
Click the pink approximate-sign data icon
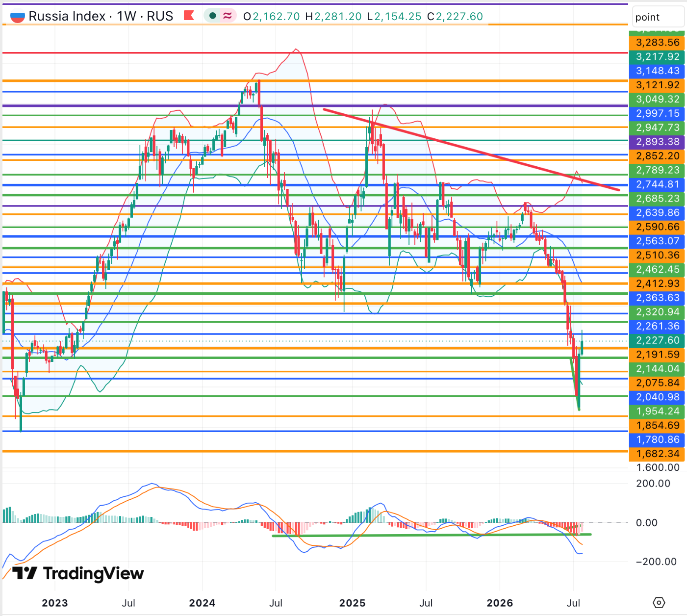pyautogui.click(x=228, y=16)
